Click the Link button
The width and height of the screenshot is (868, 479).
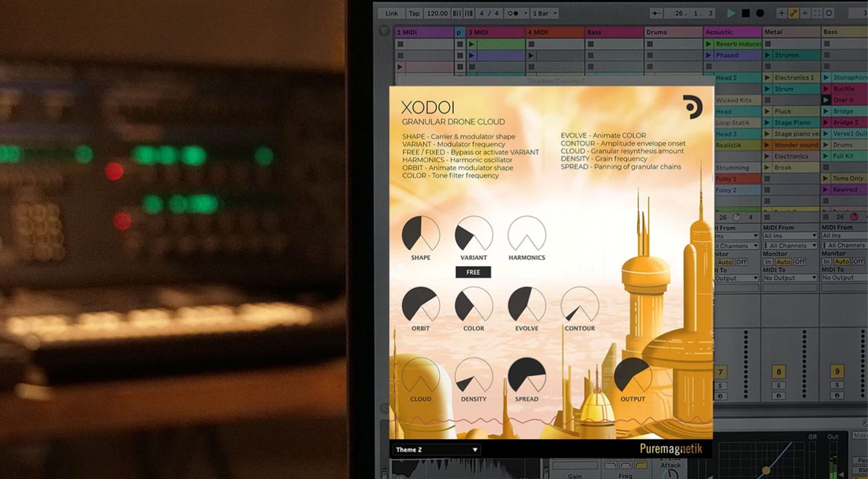[x=392, y=13]
